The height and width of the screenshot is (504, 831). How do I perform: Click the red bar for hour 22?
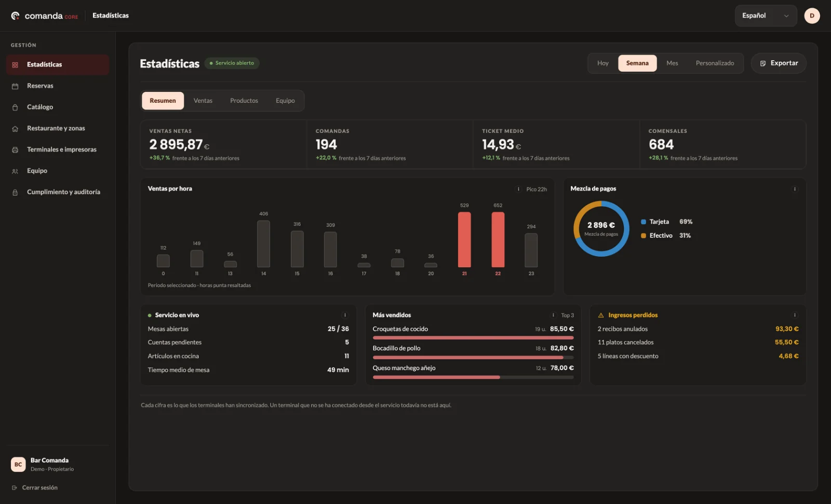[x=498, y=240]
